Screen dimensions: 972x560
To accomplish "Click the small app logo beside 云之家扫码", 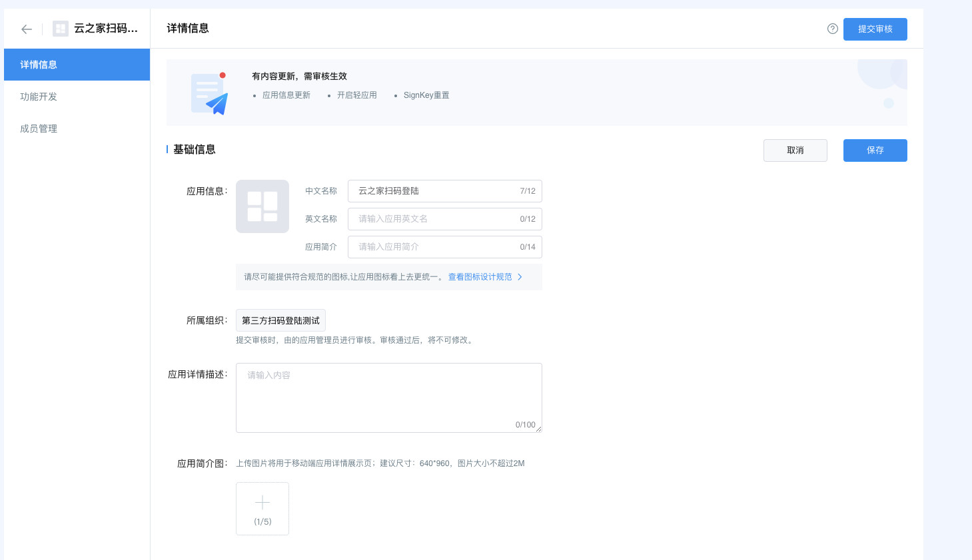I will pyautogui.click(x=61, y=29).
